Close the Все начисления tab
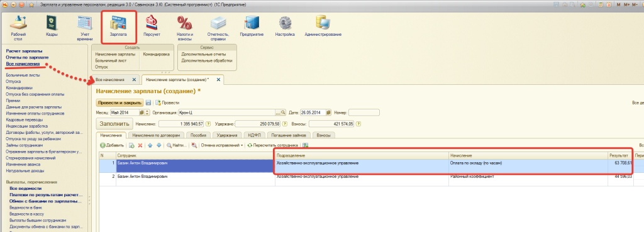The height and width of the screenshot is (232, 644). point(134,80)
